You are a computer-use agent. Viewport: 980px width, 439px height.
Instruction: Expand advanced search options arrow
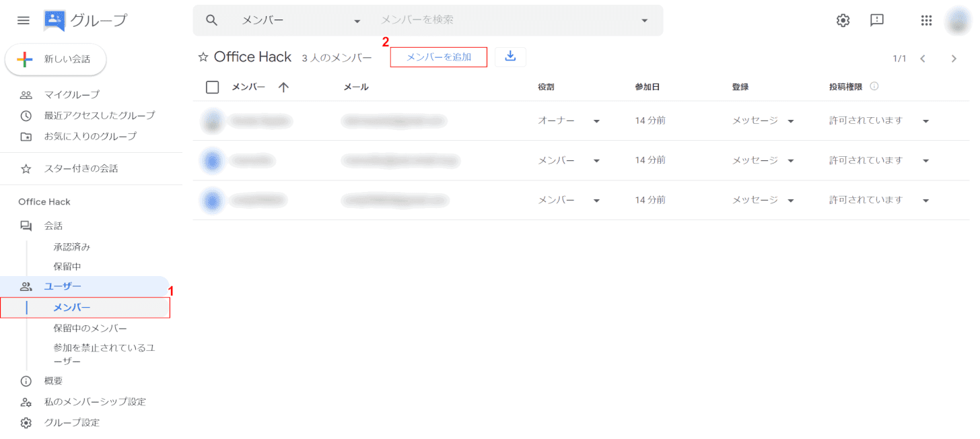(x=645, y=21)
